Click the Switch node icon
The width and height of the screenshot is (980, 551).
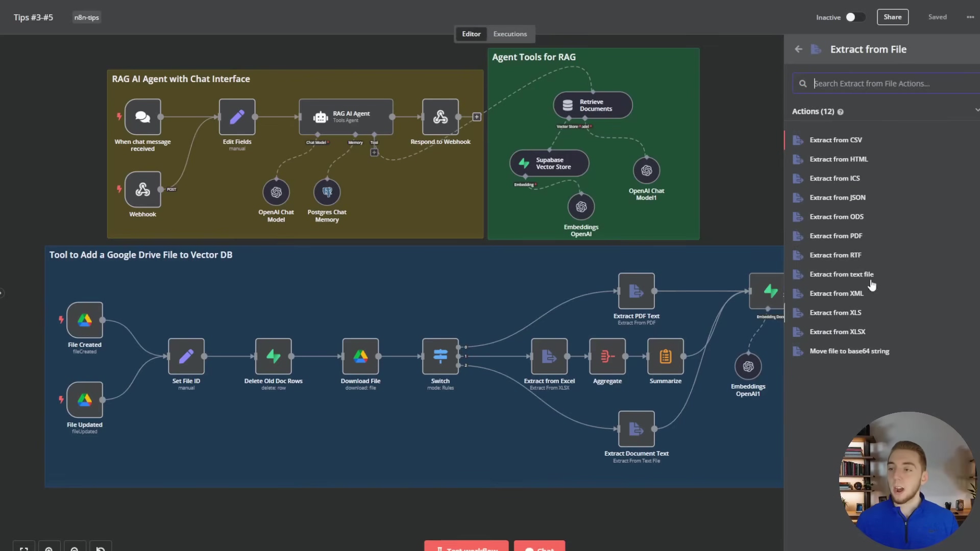pyautogui.click(x=440, y=356)
